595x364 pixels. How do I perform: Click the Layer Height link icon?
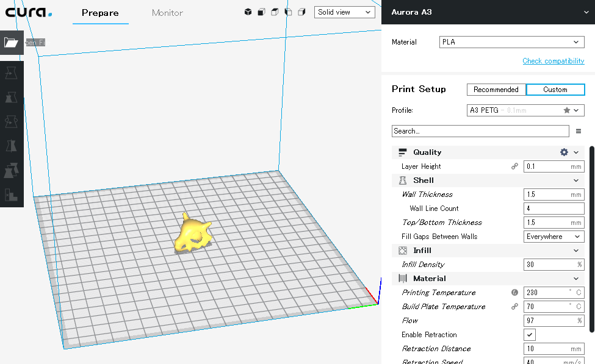coord(514,166)
